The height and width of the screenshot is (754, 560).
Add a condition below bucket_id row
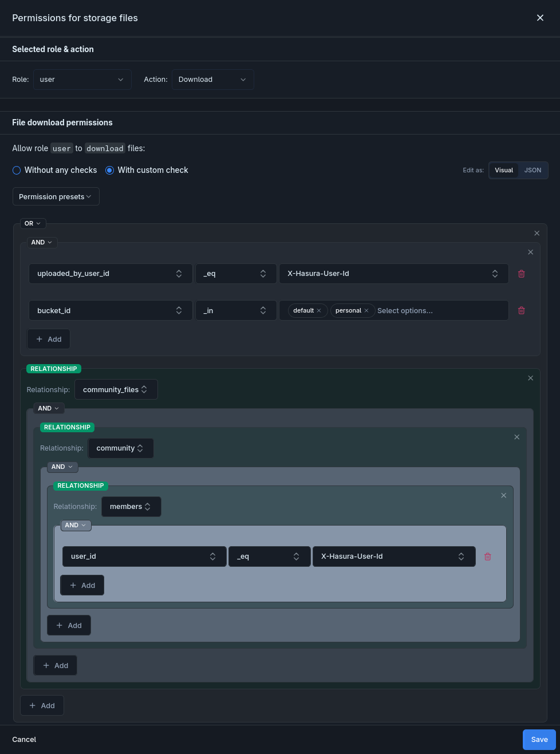(x=49, y=339)
